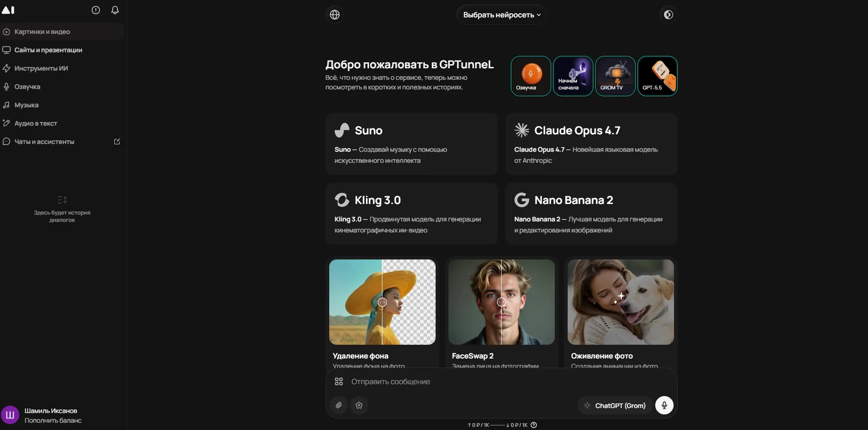
Task: Open Сайты и презентации section
Action: pos(62,50)
